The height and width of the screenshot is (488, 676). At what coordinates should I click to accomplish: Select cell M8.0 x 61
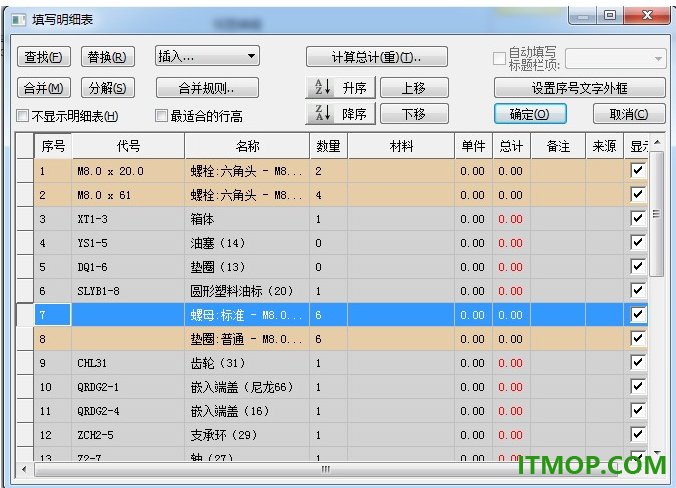tap(128, 195)
